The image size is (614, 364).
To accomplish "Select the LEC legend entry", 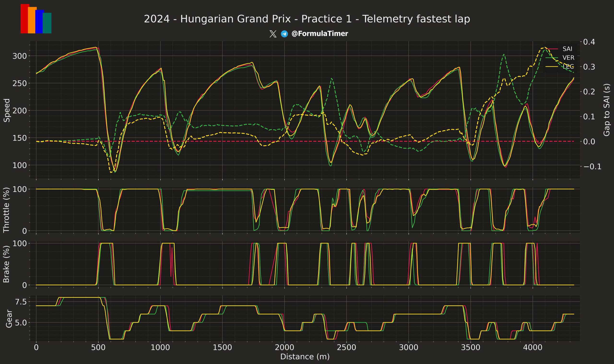I will (568, 67).
